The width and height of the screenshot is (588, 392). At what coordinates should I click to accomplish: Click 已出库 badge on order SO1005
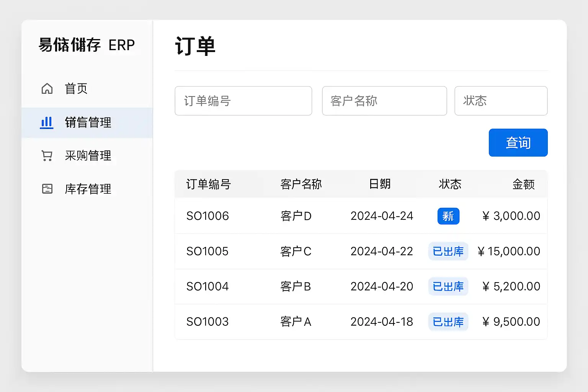click(x=448, y=252)
